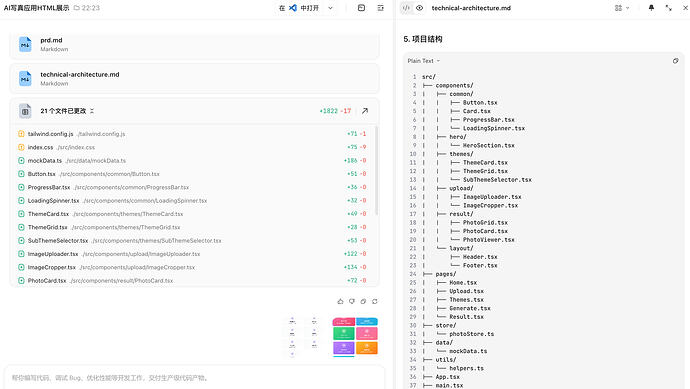Click the thumbs-down feedback icon

click(352, 301)
